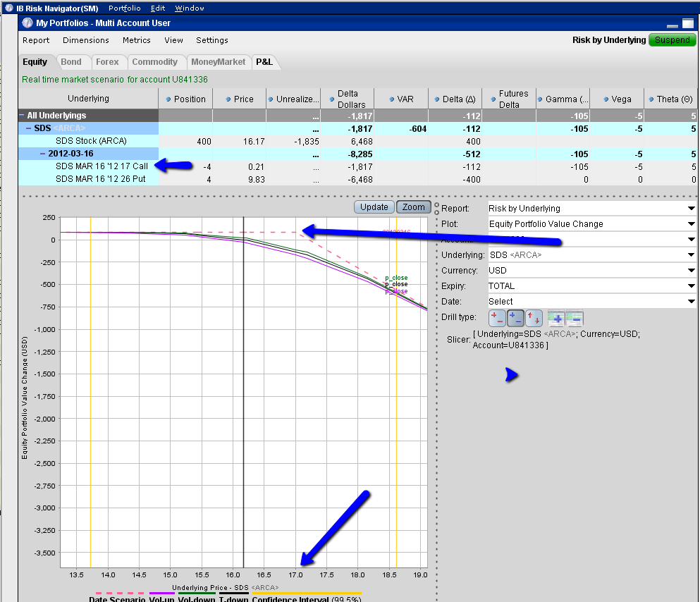Click the blue dot in Price column header
Image resolution: width=700 pixels, height=602 pixels.
pyautogui.click(x=228, y=99)
